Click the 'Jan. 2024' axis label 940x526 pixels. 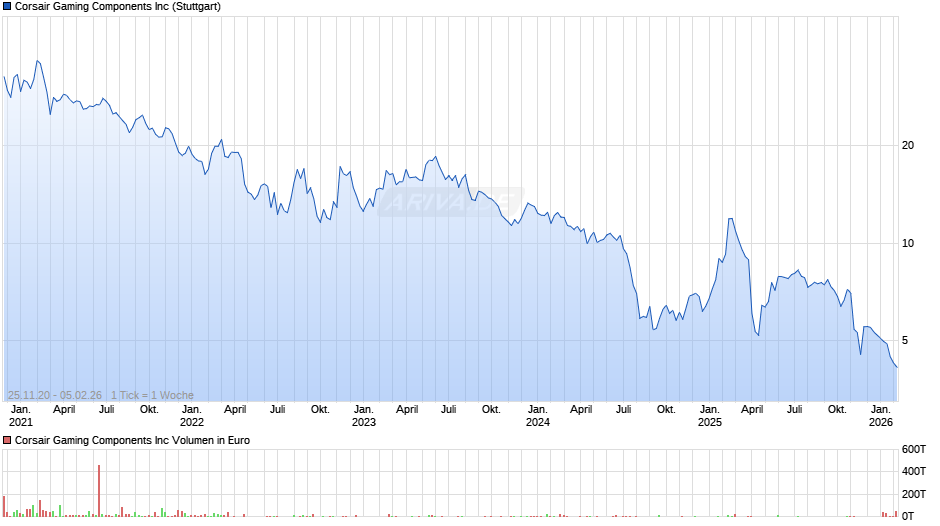(538, 416)
